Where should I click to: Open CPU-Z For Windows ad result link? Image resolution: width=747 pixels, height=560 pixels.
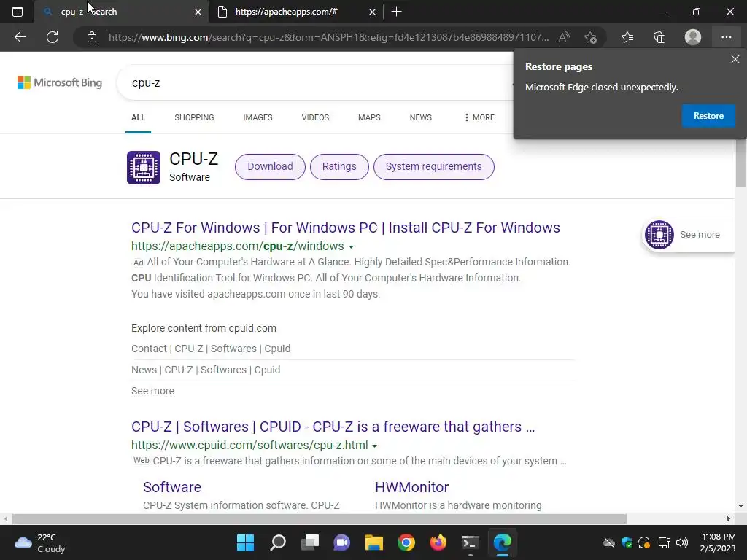point(345,227)
